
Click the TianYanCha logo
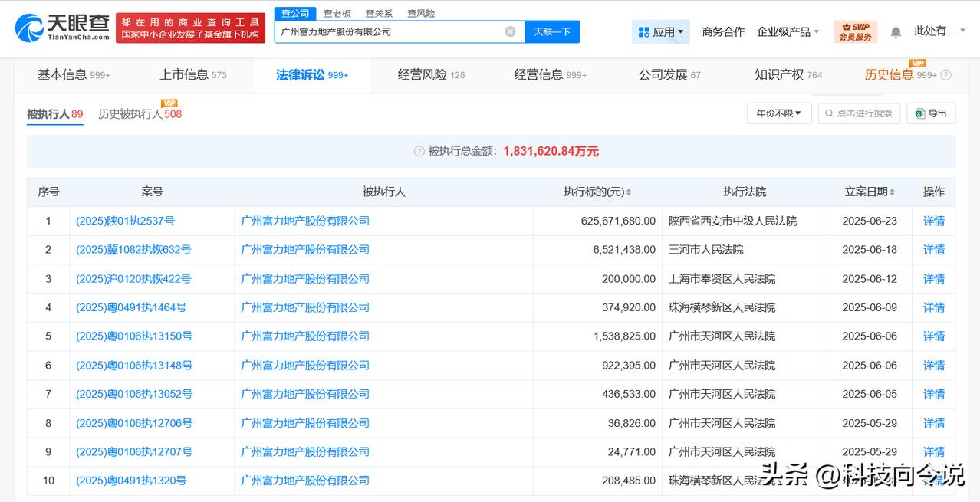pyautogui.click(x=62, y=27)
